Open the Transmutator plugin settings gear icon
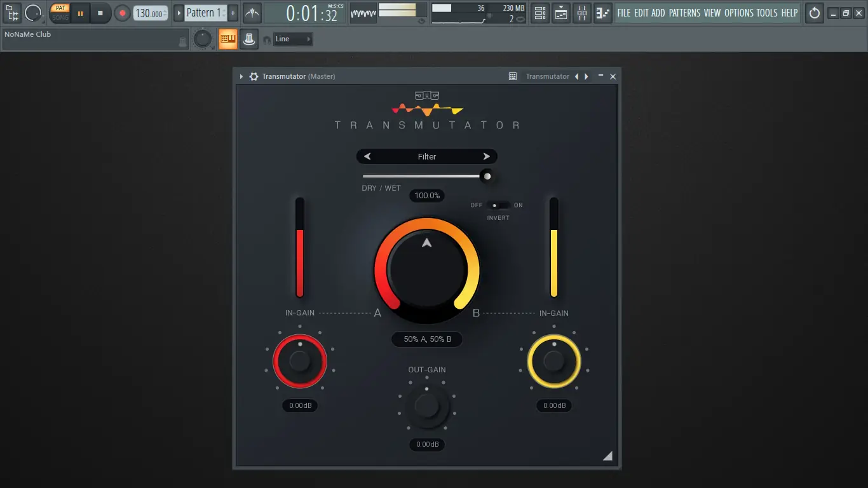 [254, 76]
